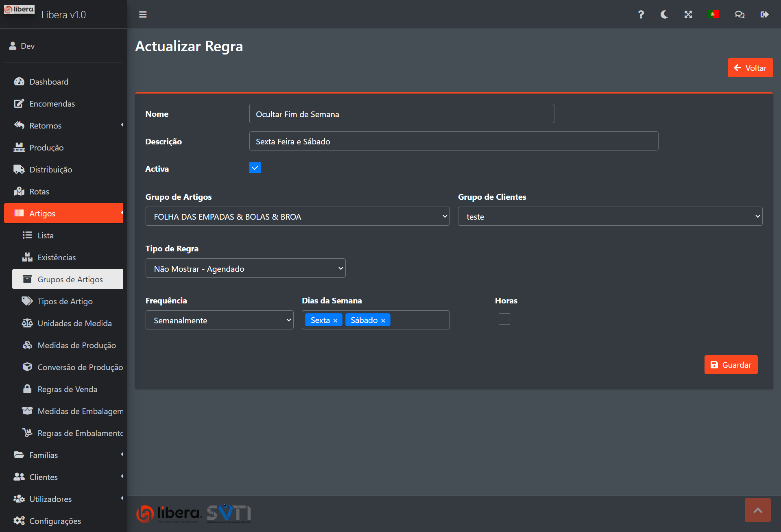The width and height of the screenshot is (781, 532).
Task: Click the fullscreen expand arrows icon
Action: (x=688, y=15)
